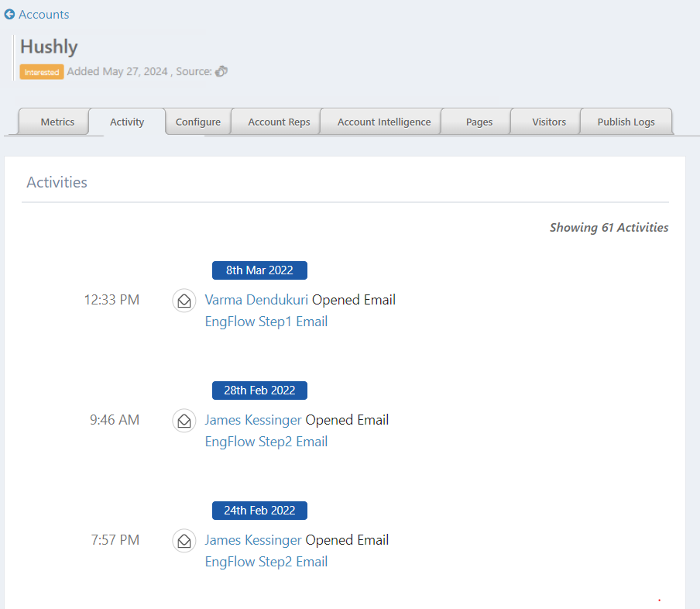Viewport: 700px width, 609px height.
Task: Open the Publish Logs tab
Action: [626, 122]
